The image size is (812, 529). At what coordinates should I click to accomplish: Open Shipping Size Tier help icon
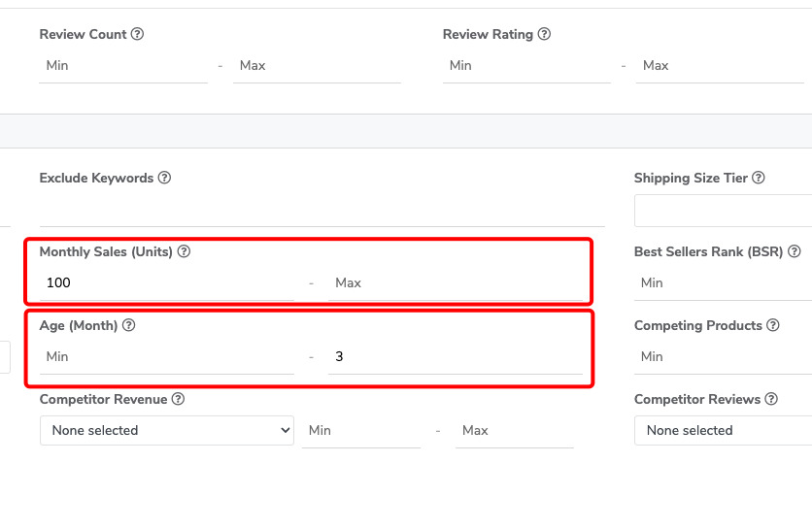759,178
